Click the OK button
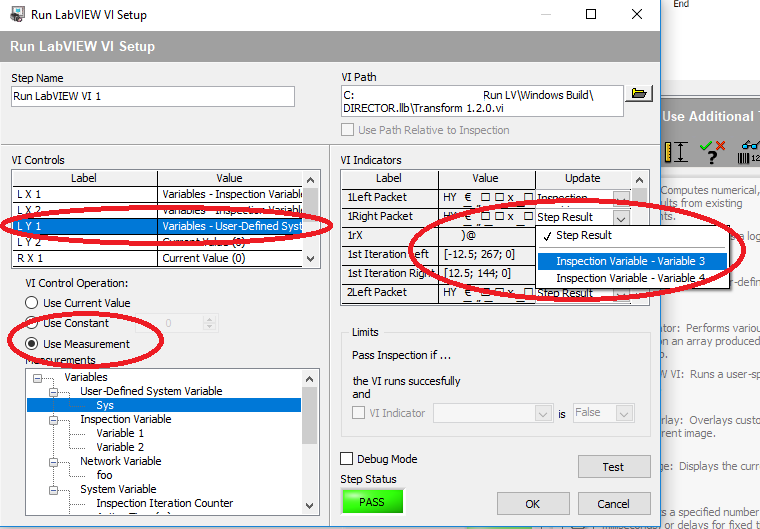Image resolution: width=760 pixels, height=529 pixels. [533, 504]
